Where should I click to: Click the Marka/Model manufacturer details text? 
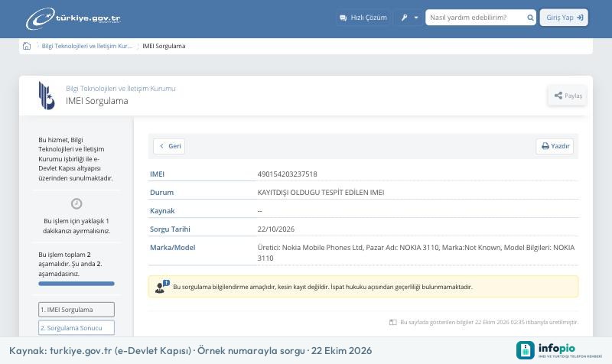(x=416, y=253)
